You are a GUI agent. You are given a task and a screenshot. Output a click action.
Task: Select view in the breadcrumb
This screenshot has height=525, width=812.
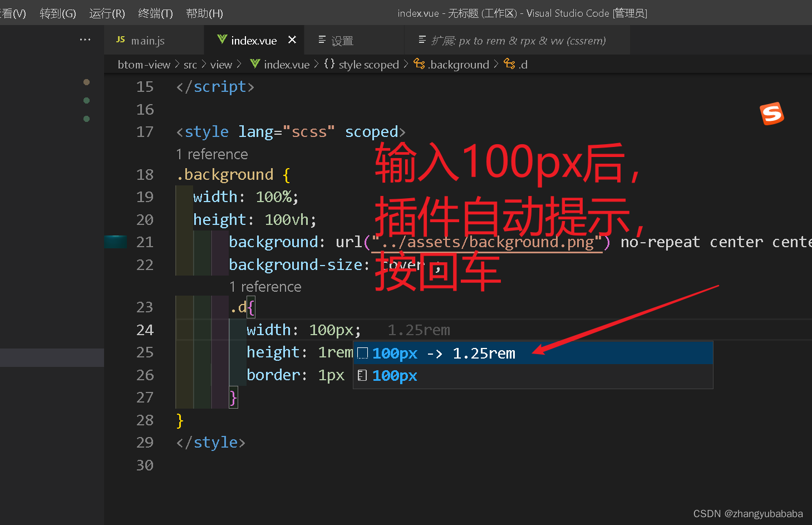[221, 65]
